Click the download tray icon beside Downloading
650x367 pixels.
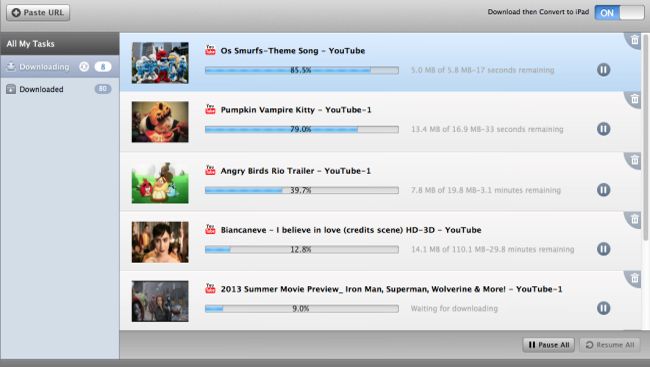(x=11, y=66)
